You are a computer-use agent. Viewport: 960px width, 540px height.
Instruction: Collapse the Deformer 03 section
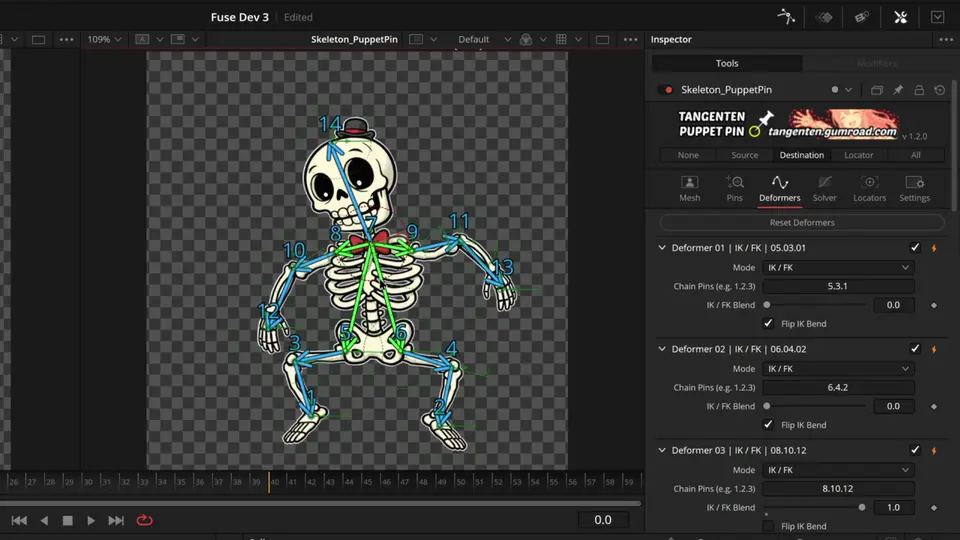(x=662, y=450)
